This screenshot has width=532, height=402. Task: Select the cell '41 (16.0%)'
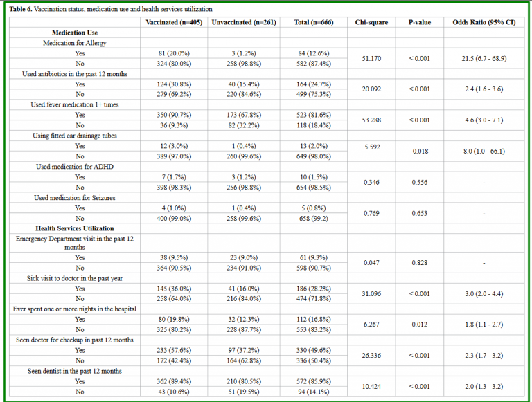[244, 289]
